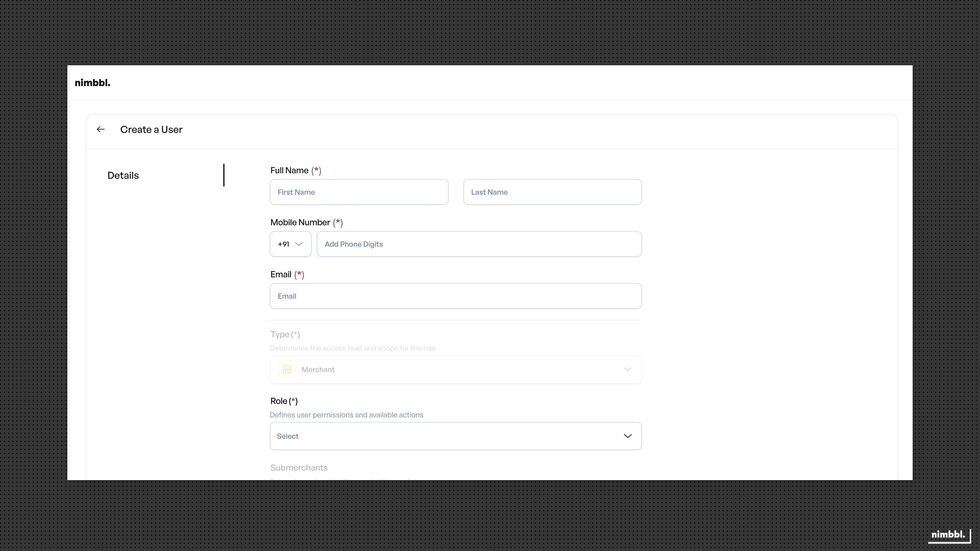Click the Submerchants section heading
The image size is (980, 551).
pyautogui.click(x=299, y=467)
